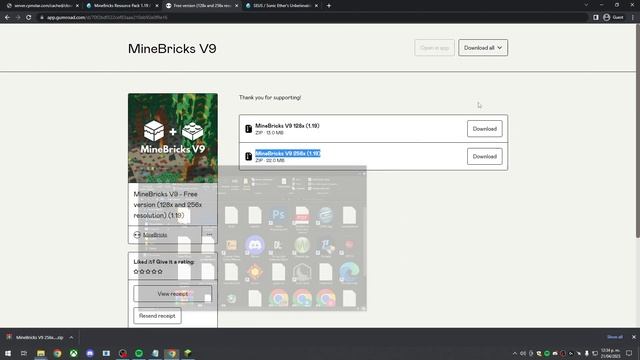Open the Download all dropdown
640x360 pixels.
coord(483,48)
